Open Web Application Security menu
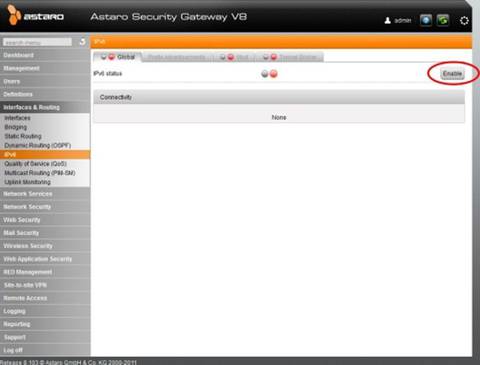Viewport: 480px width, 365px height. click(45, 259)
